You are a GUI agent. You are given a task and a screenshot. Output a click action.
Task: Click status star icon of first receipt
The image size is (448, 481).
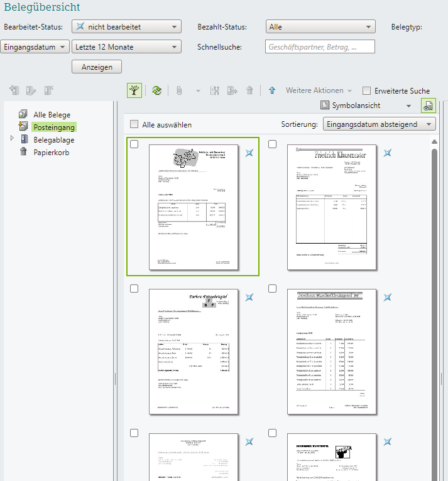coord(249,153)
